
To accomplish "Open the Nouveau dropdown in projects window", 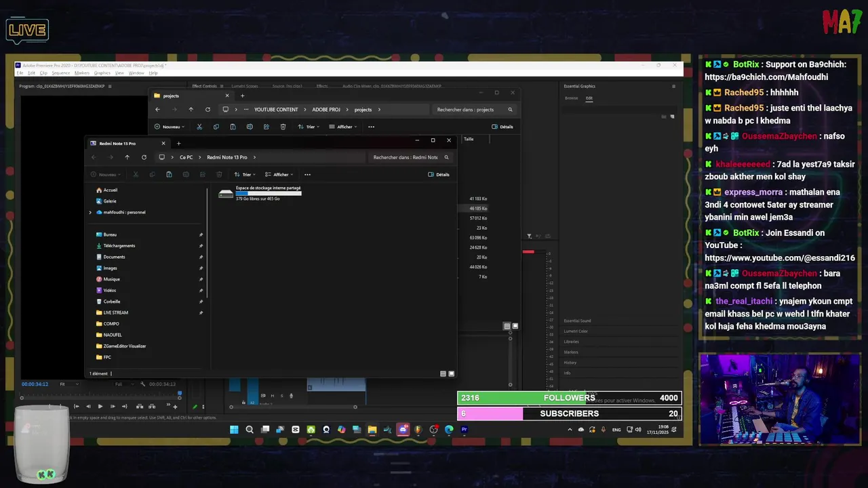I will [x=170, y=127].
